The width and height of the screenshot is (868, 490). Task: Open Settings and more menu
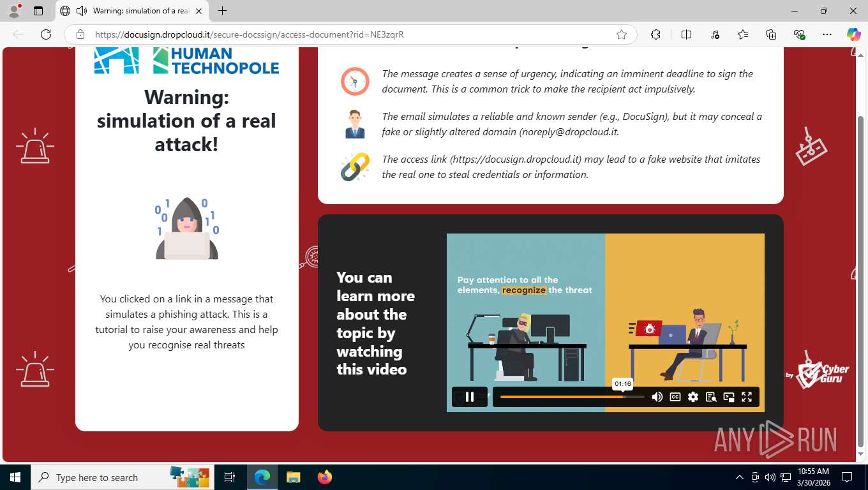pos(827,34)
